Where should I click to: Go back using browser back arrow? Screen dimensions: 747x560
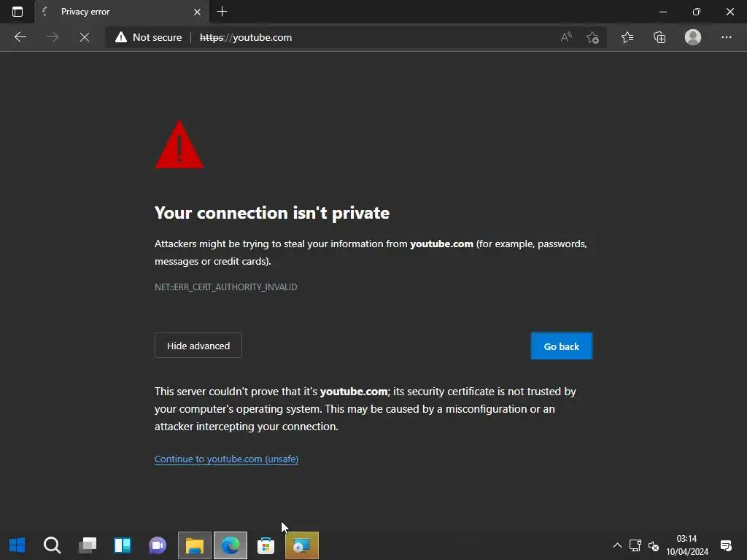(20, 37)
